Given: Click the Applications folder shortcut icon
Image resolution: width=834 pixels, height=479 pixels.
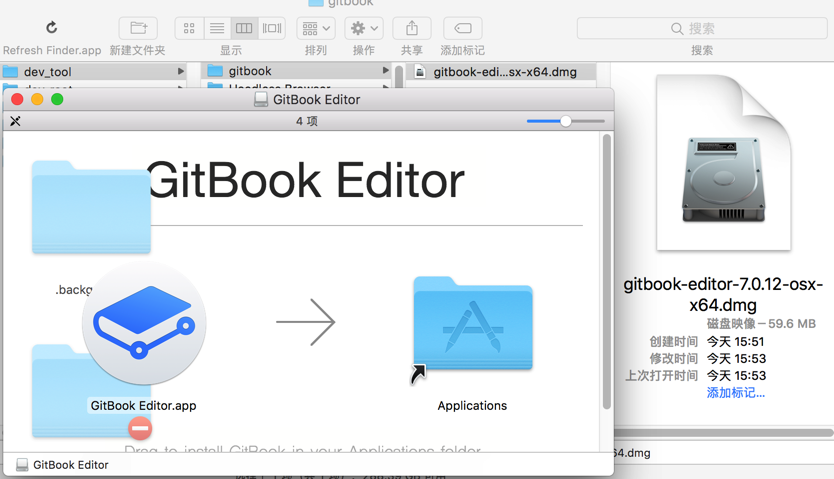Looking at the screenshot, I should coord(473,324).
